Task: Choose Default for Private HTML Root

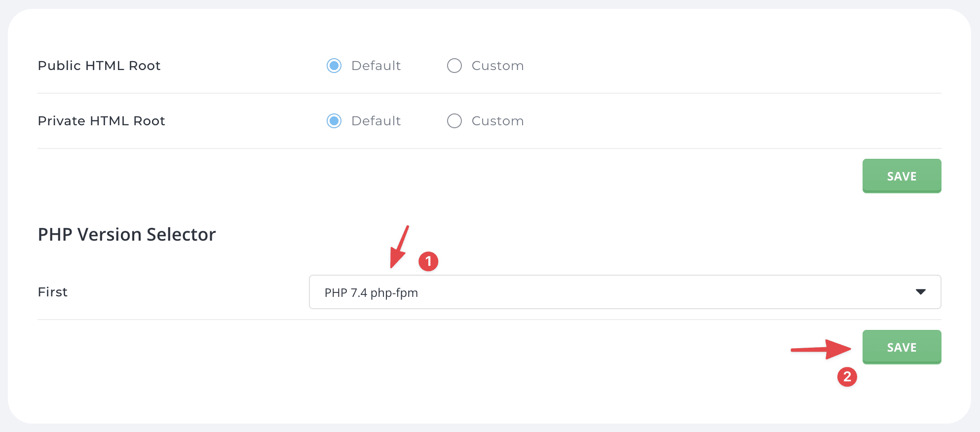Action: pos(334,120)
